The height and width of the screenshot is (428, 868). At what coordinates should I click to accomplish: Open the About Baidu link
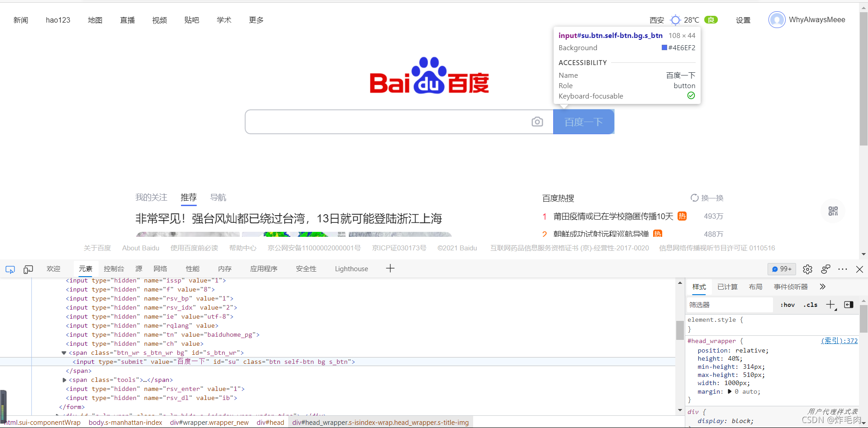140,248
